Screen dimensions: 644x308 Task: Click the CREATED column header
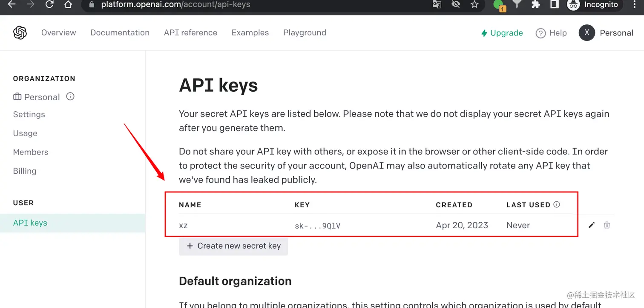click(454, 205)
